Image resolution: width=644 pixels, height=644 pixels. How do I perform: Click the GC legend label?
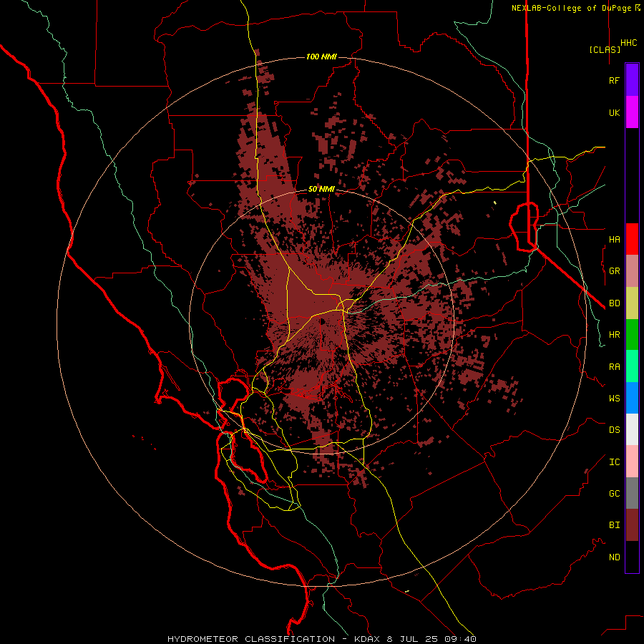coord(614,493)
